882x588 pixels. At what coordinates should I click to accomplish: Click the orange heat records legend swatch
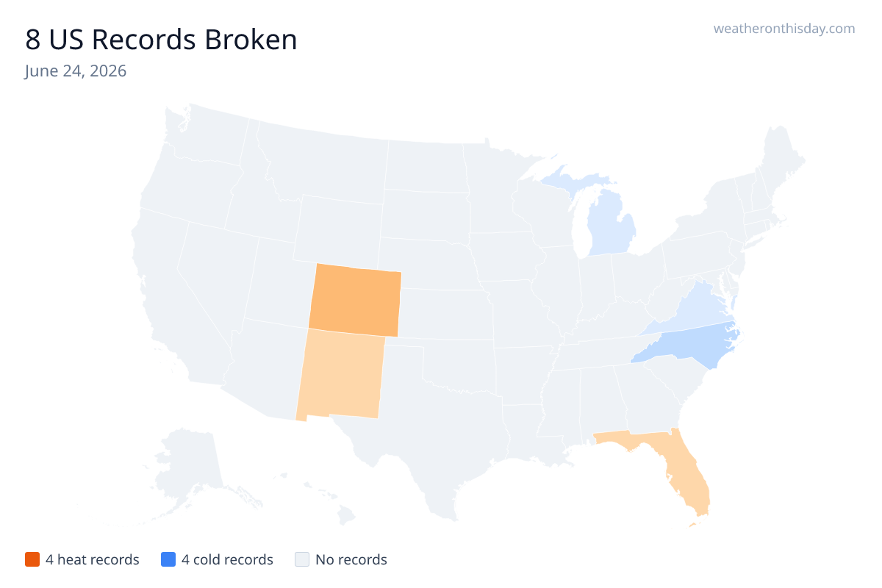[x=32, y=559]
